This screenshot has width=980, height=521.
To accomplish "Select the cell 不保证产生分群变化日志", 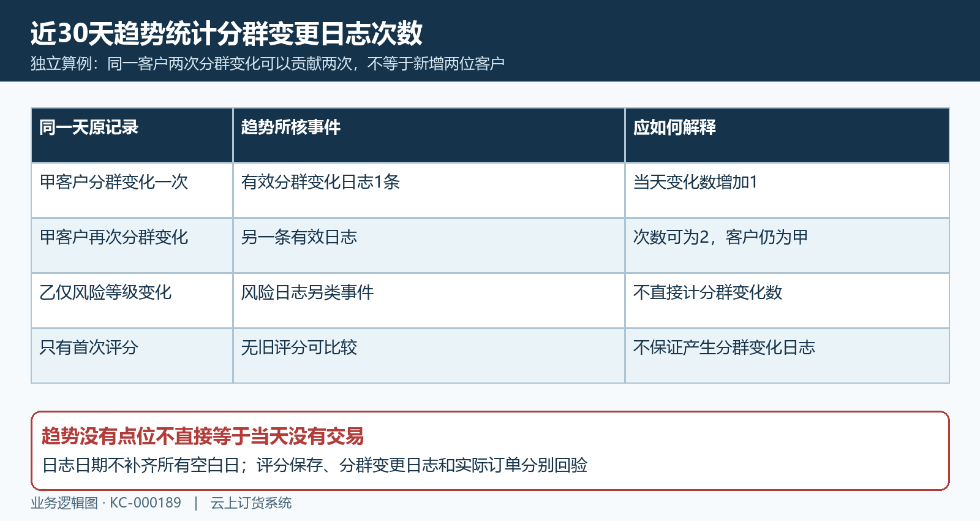I will point(787,356).
